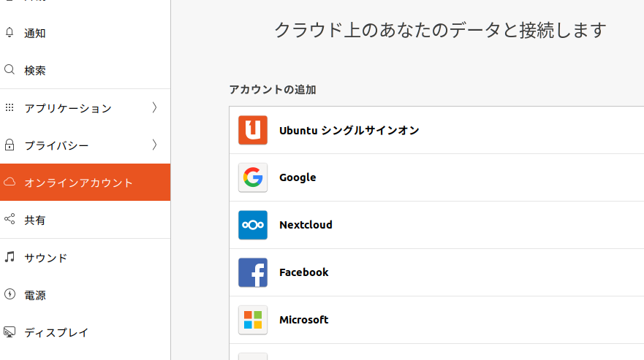Open the ディスプレイ display settings
This screenshot has width=644, height=360.
[x=85, y=332]
